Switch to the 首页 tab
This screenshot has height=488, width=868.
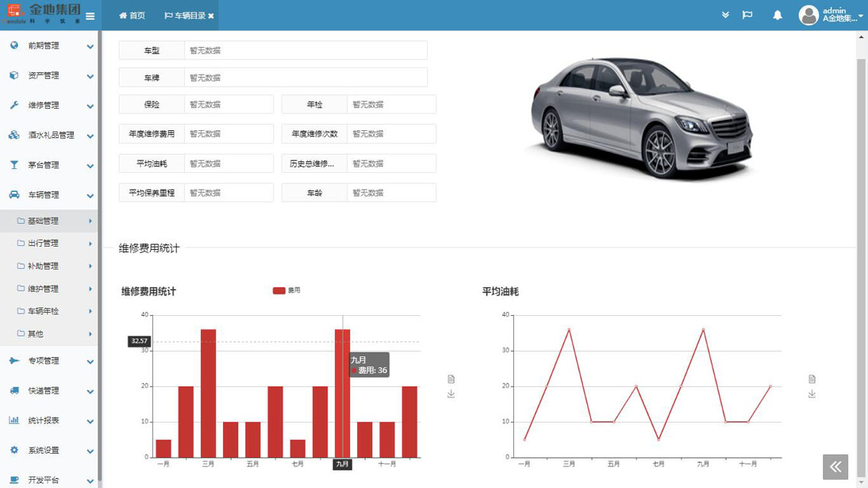click(132, 16)
